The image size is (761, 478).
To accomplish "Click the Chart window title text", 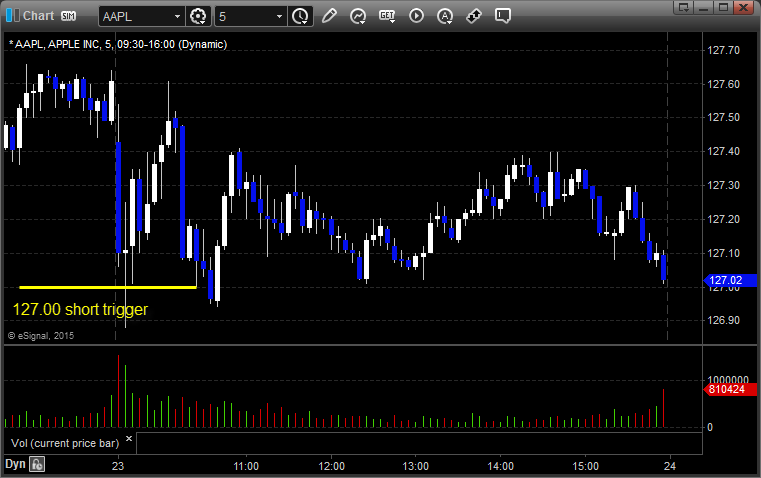I will [39, 16].
